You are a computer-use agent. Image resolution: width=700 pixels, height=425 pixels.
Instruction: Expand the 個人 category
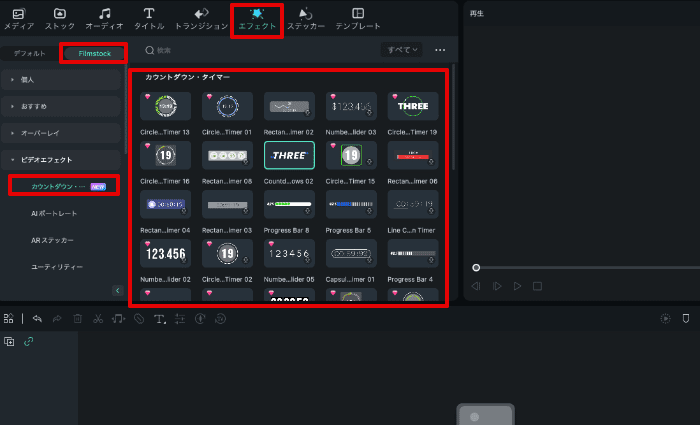pos(61,79)
